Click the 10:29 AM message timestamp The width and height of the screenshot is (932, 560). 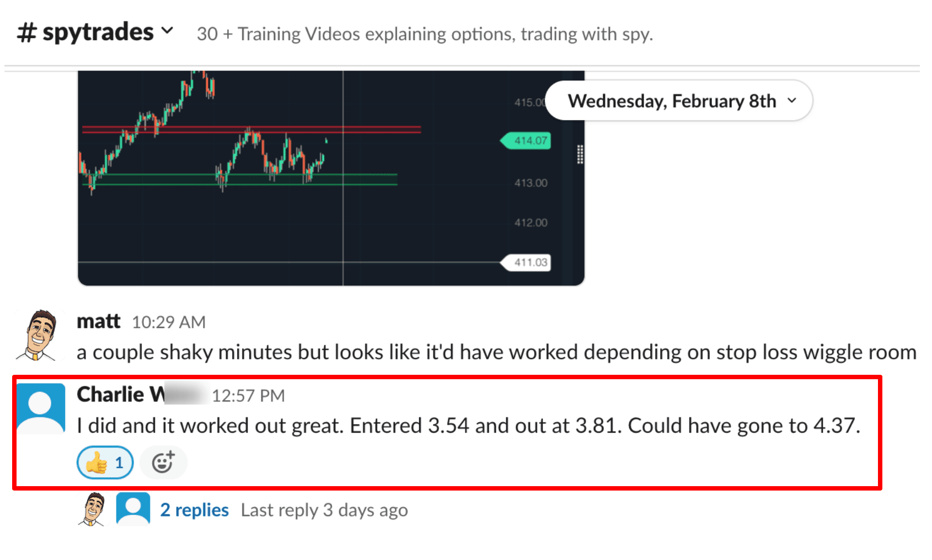[169, 322]
